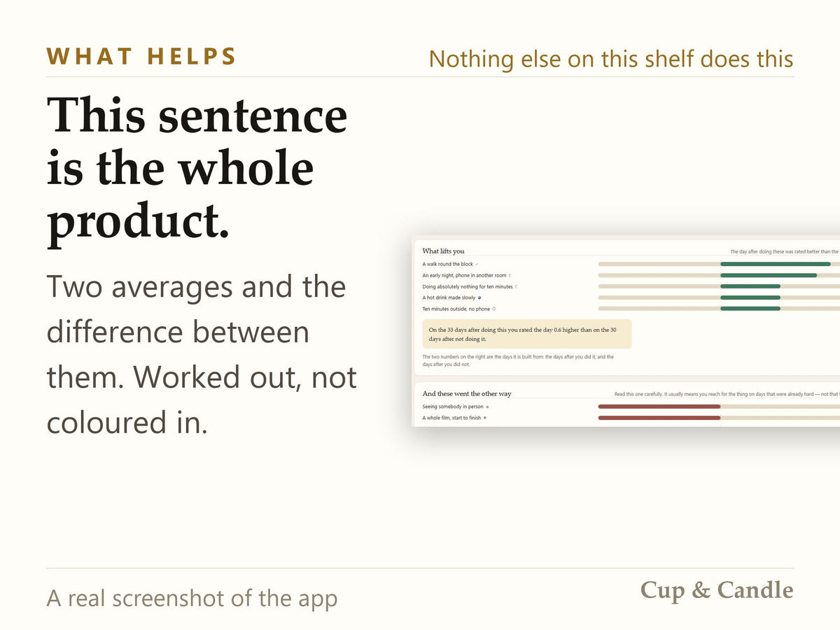The image size is (840, 630).
Task: Click 'Nothing else on this shelf does this' text
Action: click(x=611, y=59)
